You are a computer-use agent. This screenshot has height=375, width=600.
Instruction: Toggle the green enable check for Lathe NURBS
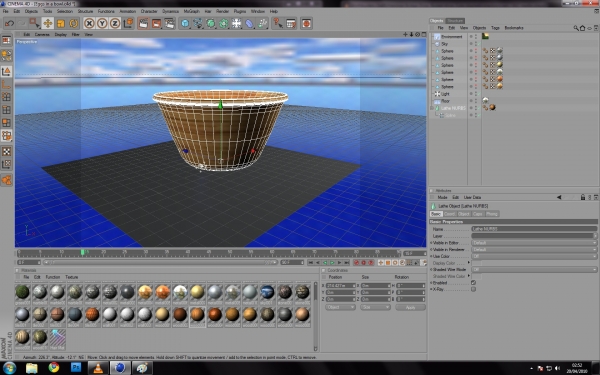pos(480,108)
